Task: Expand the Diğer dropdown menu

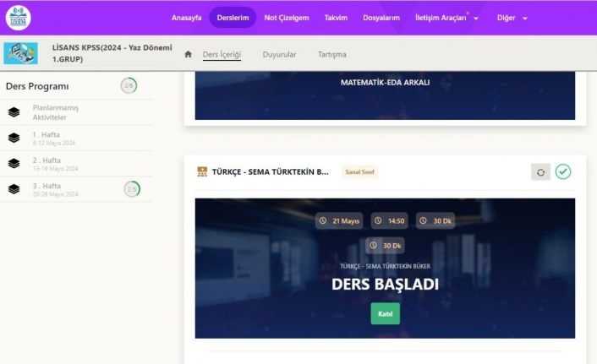Action: click(512, 18)
